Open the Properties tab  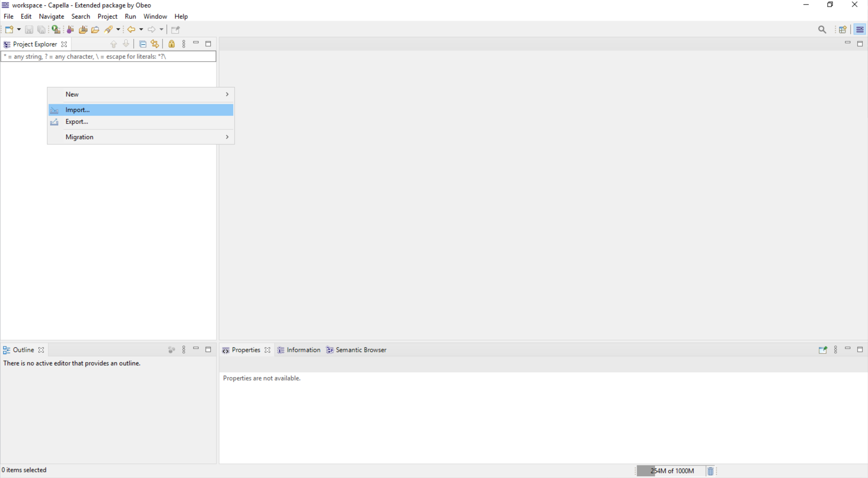[x=246, y=350]
